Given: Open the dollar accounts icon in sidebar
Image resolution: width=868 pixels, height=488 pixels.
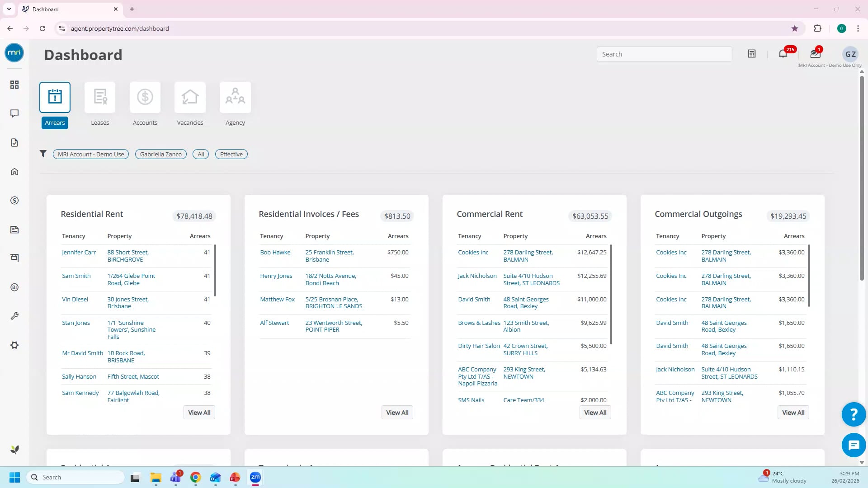Looking at the screenshot, I should click(x=14, y=201).
